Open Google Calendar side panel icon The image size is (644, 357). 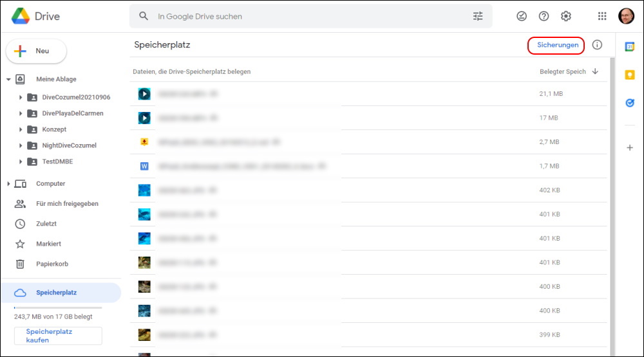(630, 47)
